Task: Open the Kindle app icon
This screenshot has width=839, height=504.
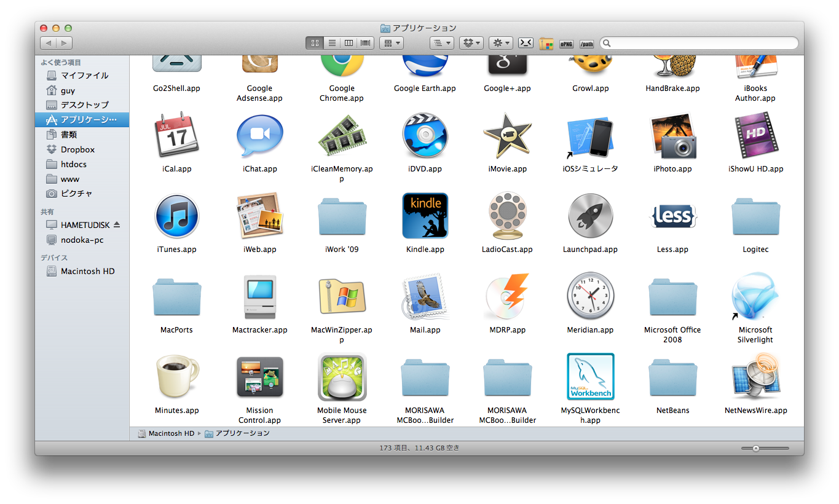Action: tap(425, 216)
